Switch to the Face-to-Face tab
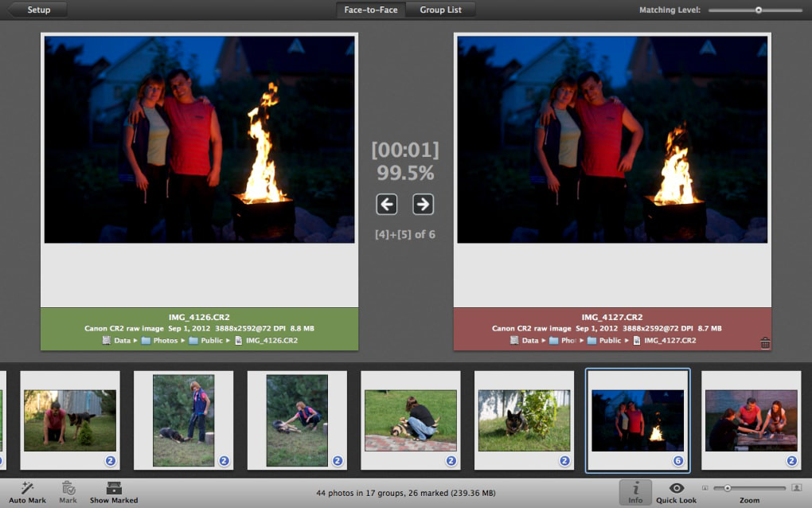The height and width of the screenshot is (508, 812). [371, 10]
